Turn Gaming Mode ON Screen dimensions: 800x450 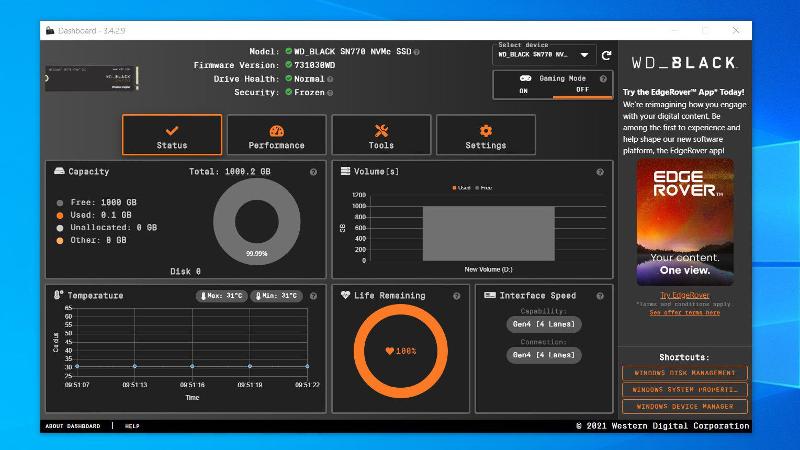[523, 91]
